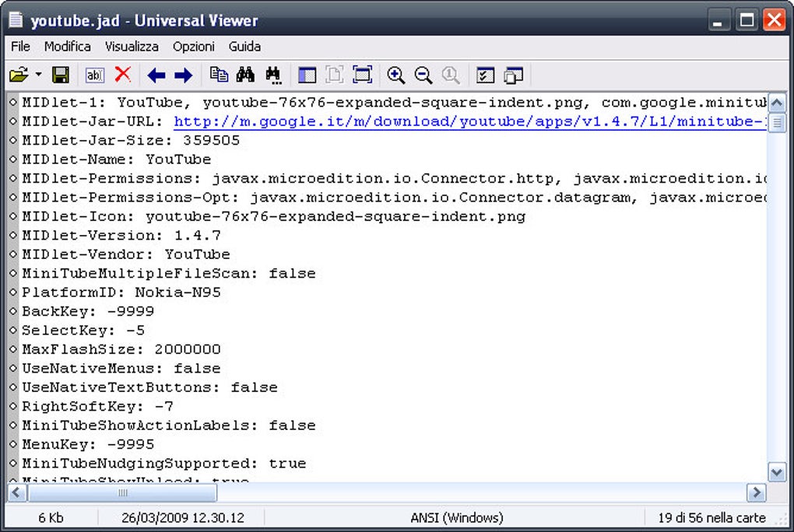Viewport: 794px width, 532px height.
Task: Open the Guida menu
Action: (x=244, y=47)
